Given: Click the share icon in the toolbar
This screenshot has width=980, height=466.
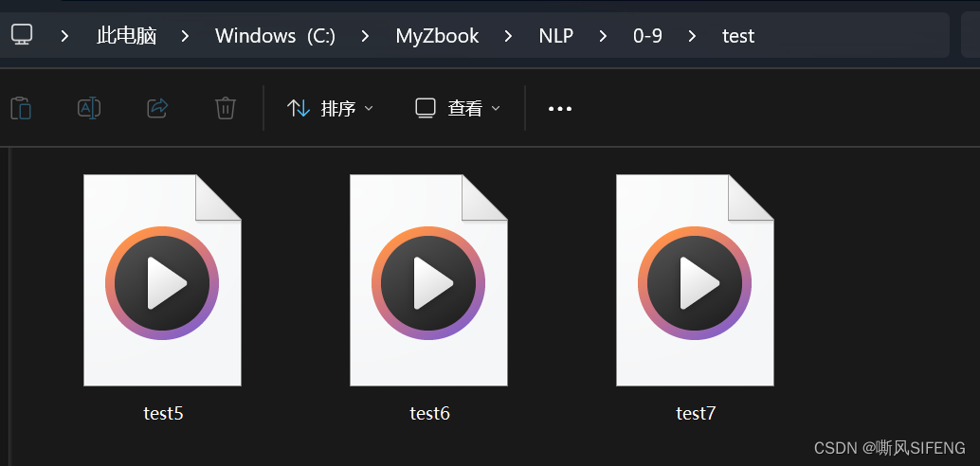Looking at the screenshot, I should [157, 108].
